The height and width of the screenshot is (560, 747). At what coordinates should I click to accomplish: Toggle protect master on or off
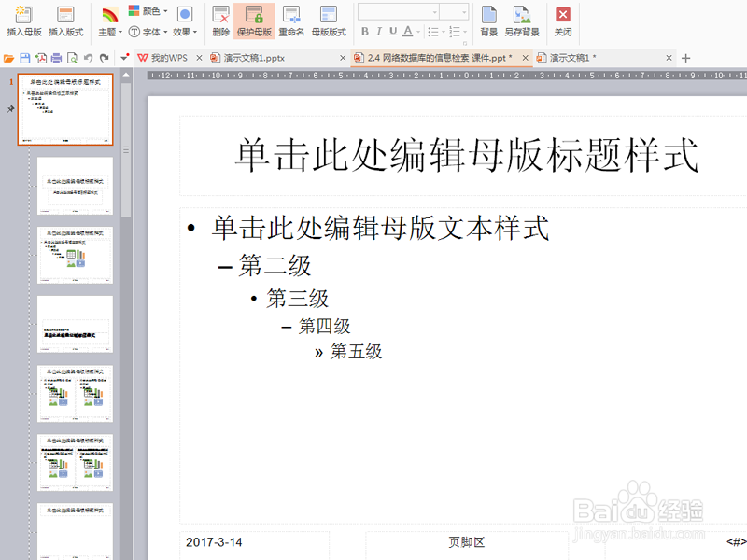click(252, 17)
